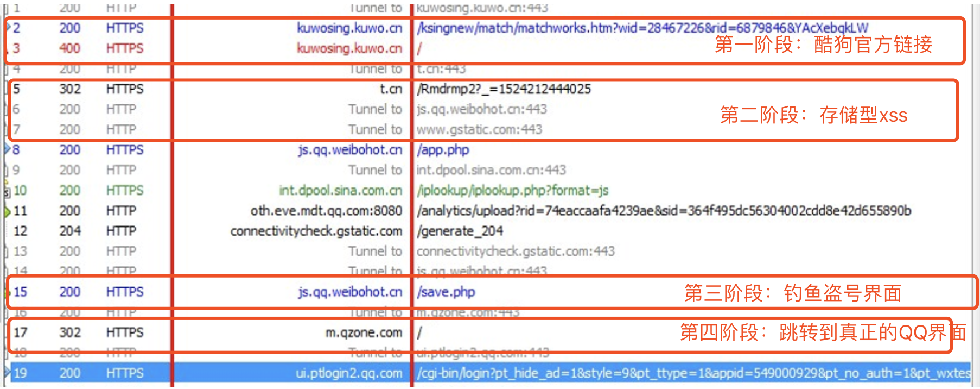Click the 200 result code of session 8
Viewport: 980px width, 389px height.
click(x=70, y=150)
